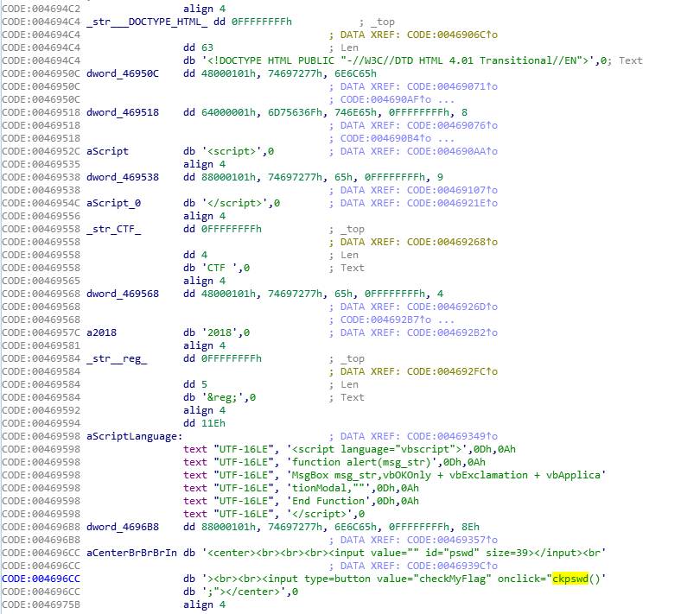This screenshot has width=700, height=614.
Task: Select the address CODE:00469535
Action: pos(41,164)
